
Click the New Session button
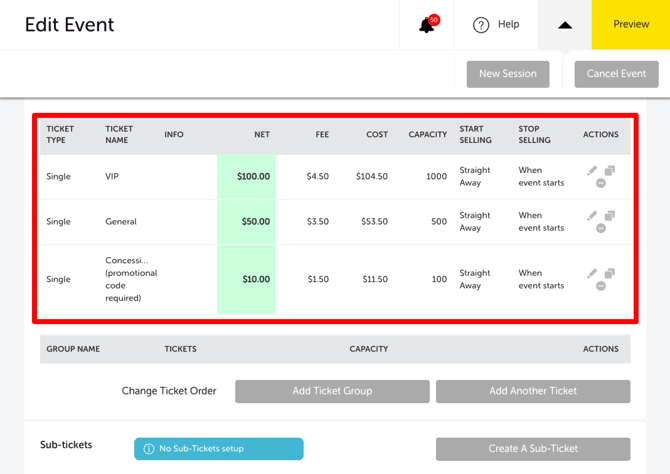508,74
